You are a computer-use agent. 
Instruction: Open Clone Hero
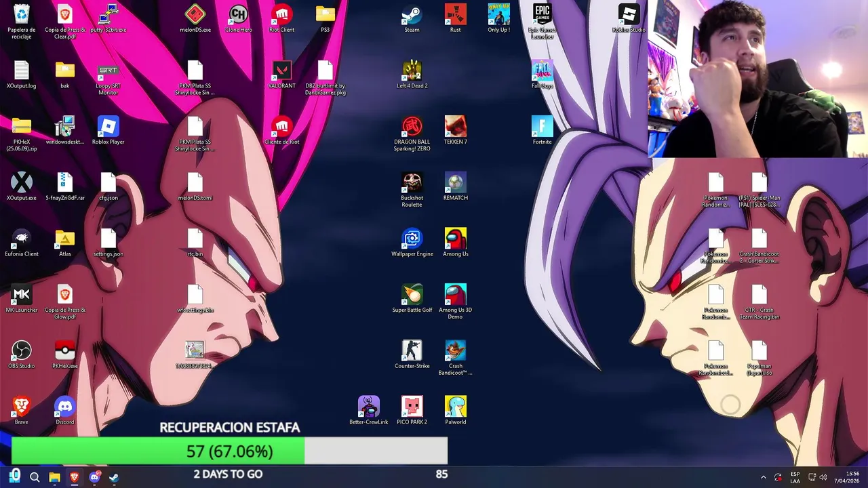238,18
